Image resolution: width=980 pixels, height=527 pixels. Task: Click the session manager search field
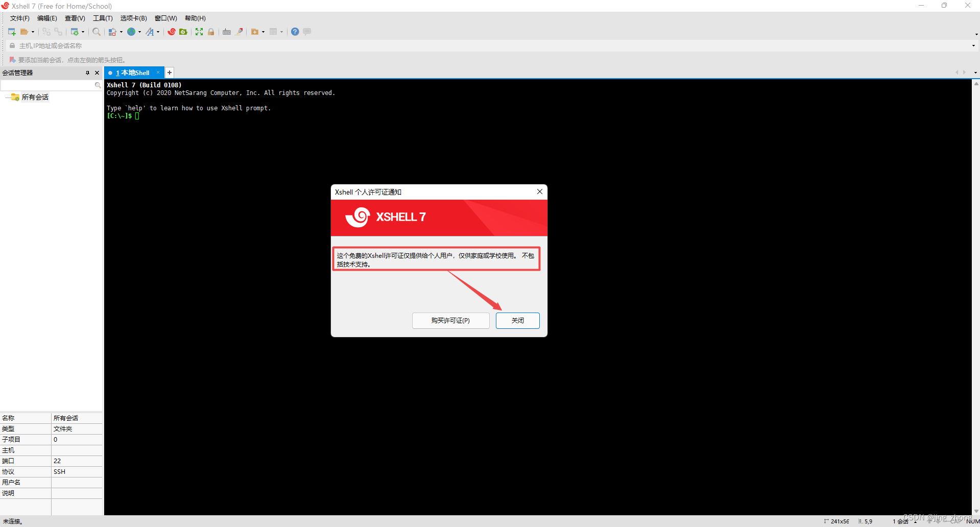[47, 85]
